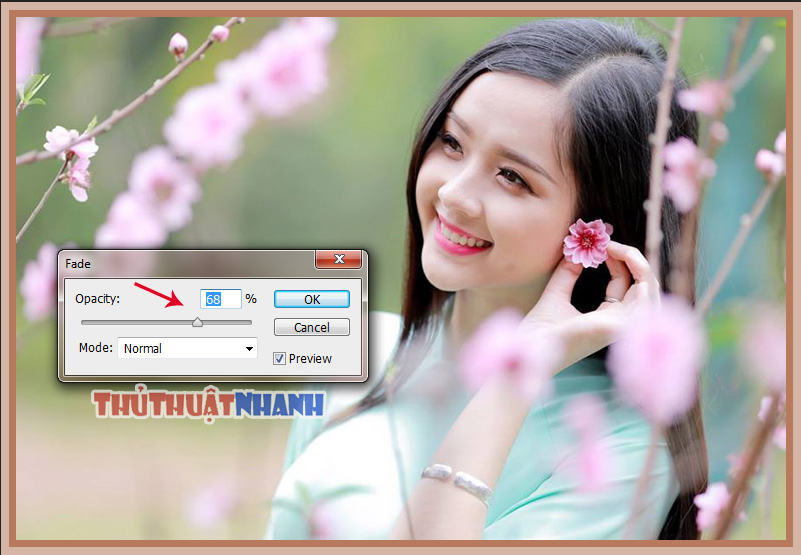Close the Fade dialog with the X button
The width and height of the screenshot is (801, 555).
339,259
